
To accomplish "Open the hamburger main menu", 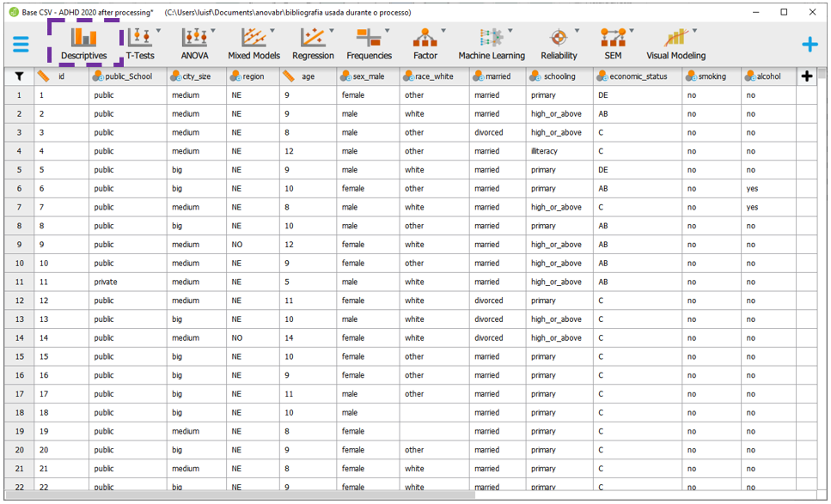I will tap(21, 44).
